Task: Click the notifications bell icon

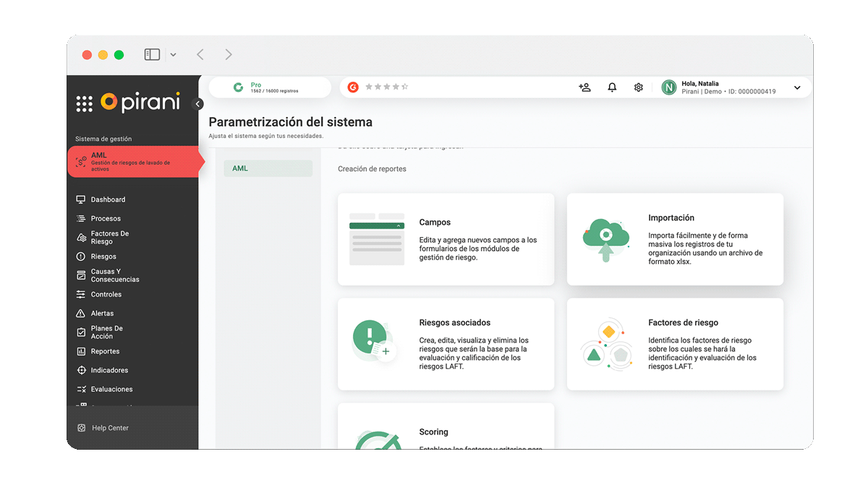Action: [612, 87]
